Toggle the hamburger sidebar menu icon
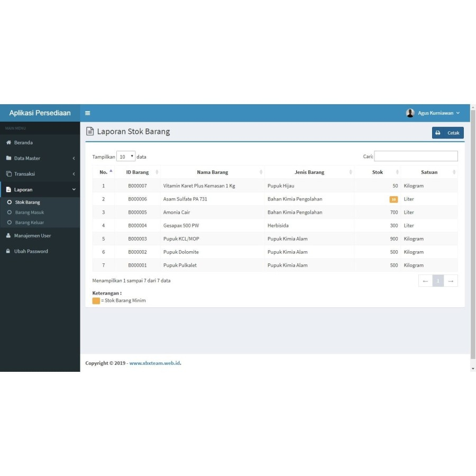Image resolution: width=476 pixels, height=476 pixels. click(x=88, y=113)
